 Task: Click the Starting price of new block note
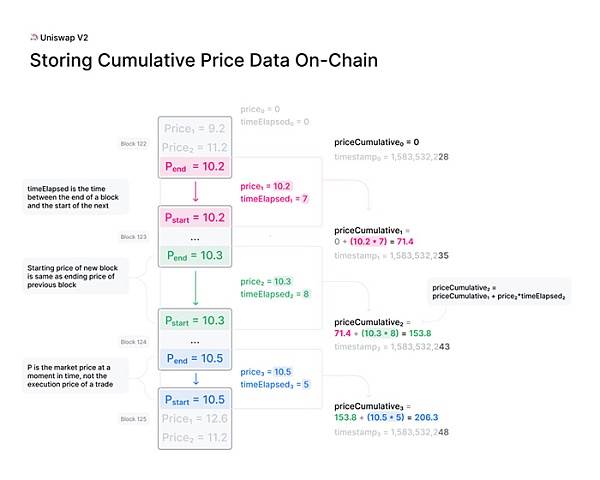coord(76,276)
